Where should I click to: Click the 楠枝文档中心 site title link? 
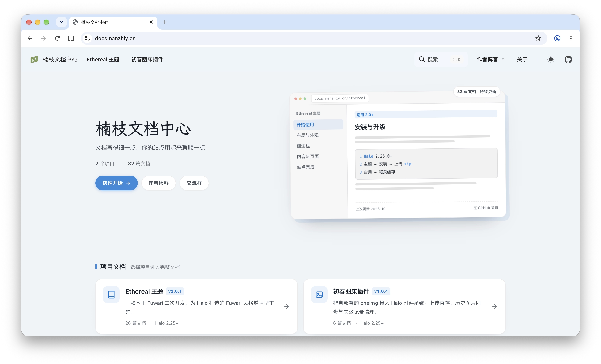pos(60,59)
